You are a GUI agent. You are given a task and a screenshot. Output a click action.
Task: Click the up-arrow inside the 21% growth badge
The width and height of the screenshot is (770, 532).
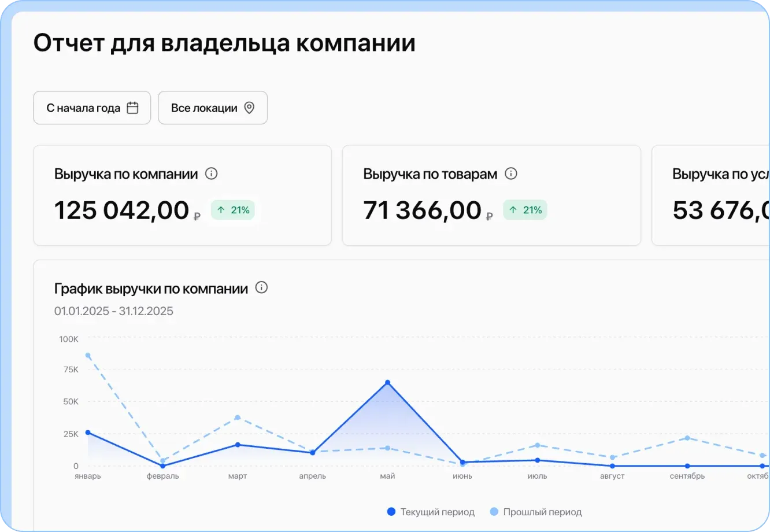(220, 210)
